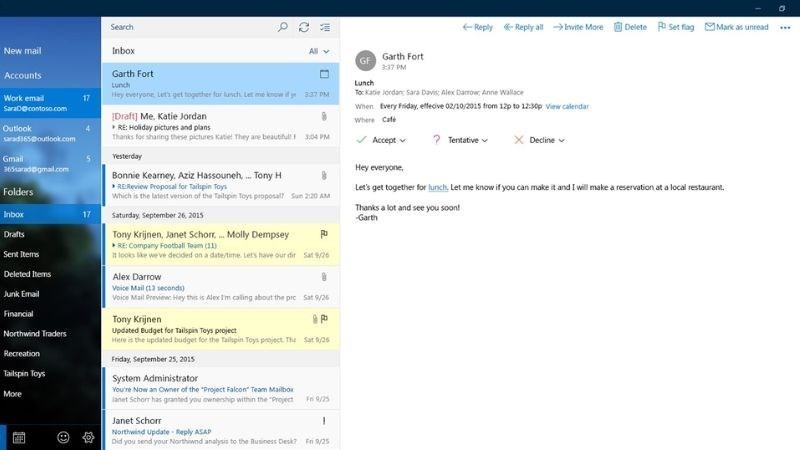
Task: Click Reply in the toolbar
Action: (478, 27)
